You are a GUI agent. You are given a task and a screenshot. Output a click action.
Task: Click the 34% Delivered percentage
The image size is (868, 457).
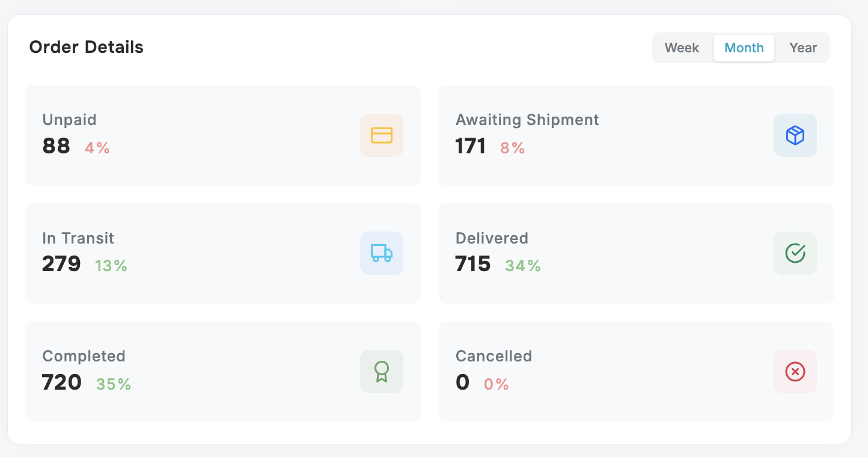click(x=523, y=266)
